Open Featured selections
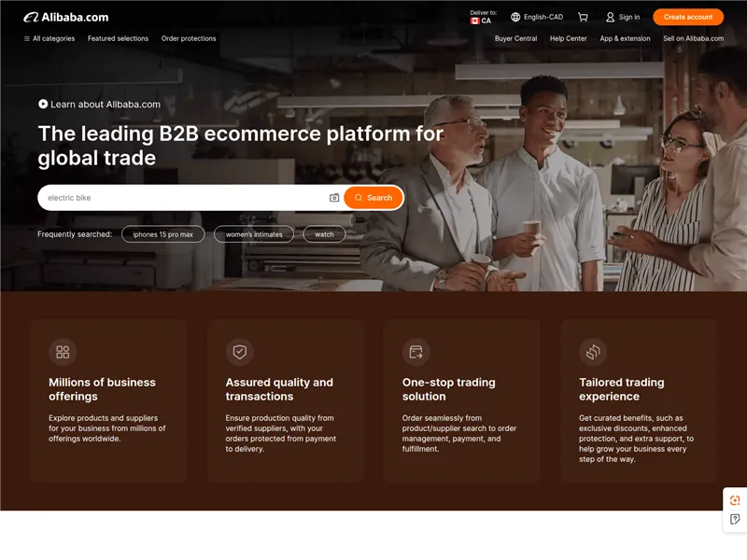747x560 pixels. point(118,38)
